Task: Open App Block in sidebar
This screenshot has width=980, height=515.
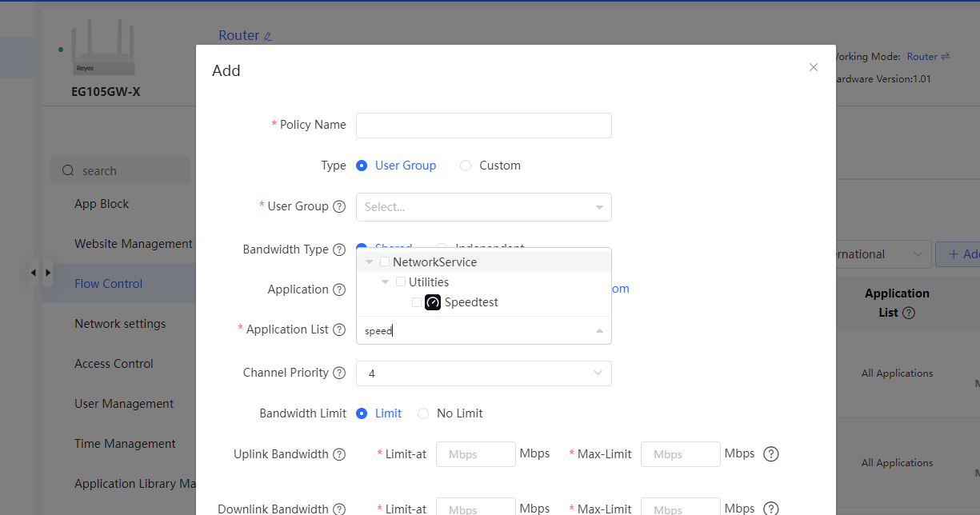Action: click(x=102, y=204)
